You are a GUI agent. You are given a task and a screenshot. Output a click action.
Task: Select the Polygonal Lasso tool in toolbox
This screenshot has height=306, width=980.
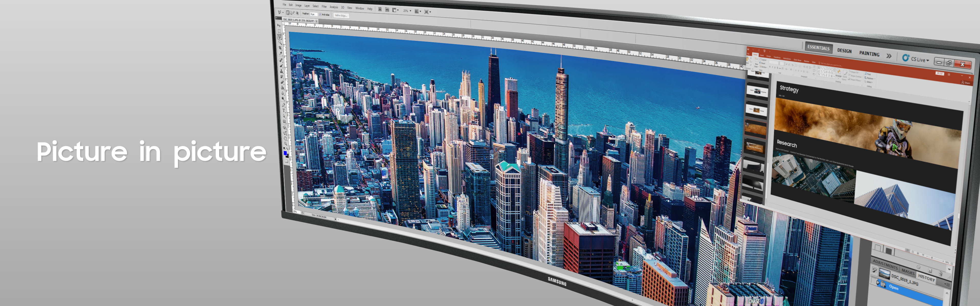tap(280, 37)
